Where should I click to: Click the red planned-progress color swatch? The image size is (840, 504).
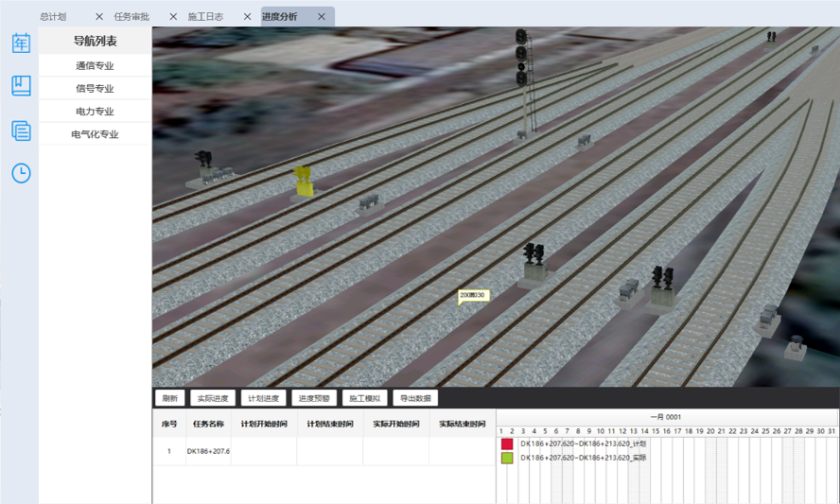coord(507,443)
